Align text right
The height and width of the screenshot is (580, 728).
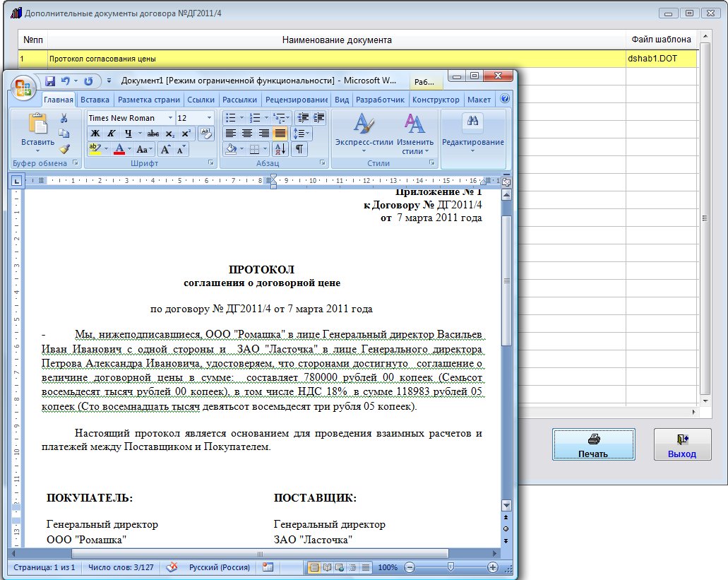(x=263, y=134)
